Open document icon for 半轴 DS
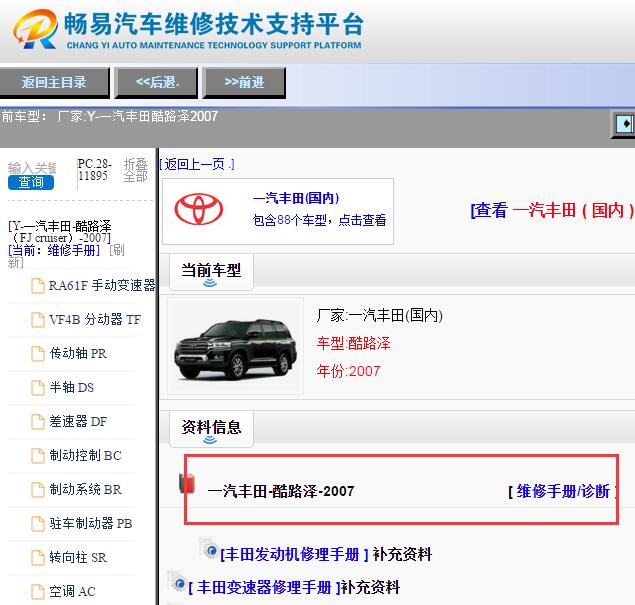The width and height of the screenshot is (635, 605). (38, 388)
